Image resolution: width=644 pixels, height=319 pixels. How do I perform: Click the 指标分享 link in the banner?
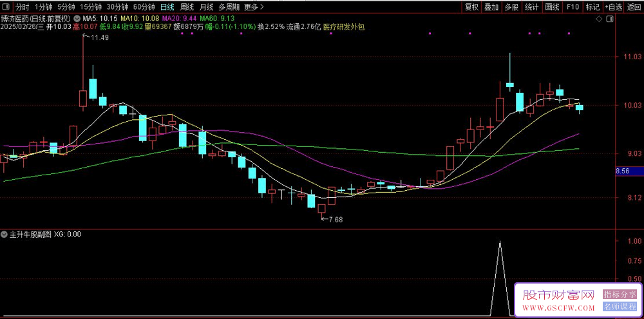(620, 294)
